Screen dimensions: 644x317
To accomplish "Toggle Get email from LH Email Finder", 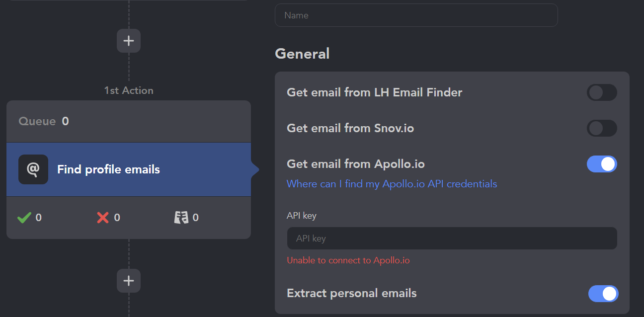I will [x=602, y=92].
